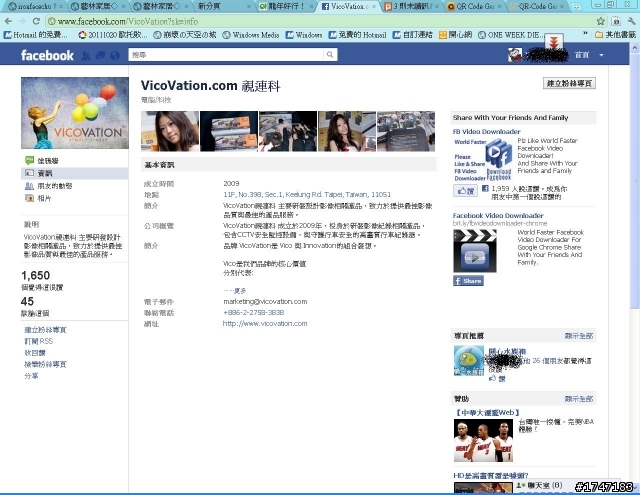Open notifications globe icon
The image size is (640, 495).
pos(115,55)
